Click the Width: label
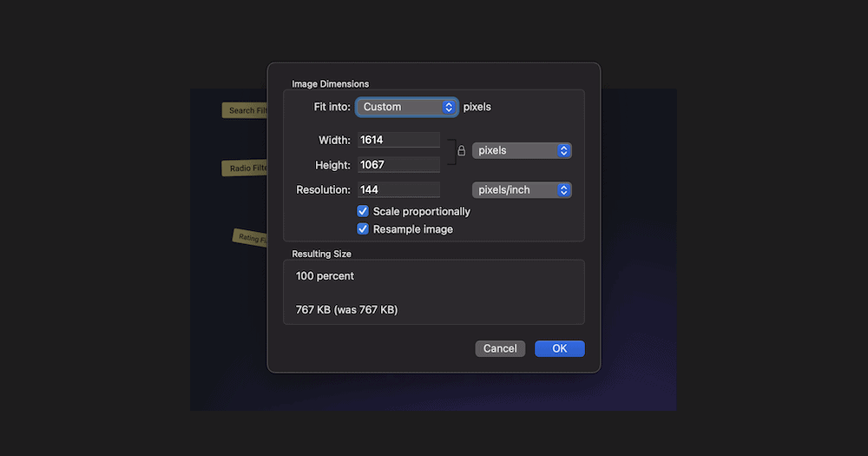This screenshot has width=868, height=456. [x=334, y=140]
